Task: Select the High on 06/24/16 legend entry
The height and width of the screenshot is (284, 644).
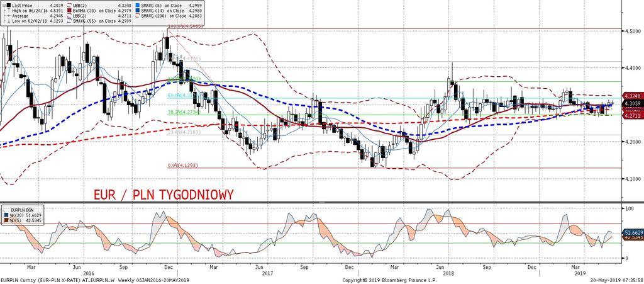Action: 30,11
